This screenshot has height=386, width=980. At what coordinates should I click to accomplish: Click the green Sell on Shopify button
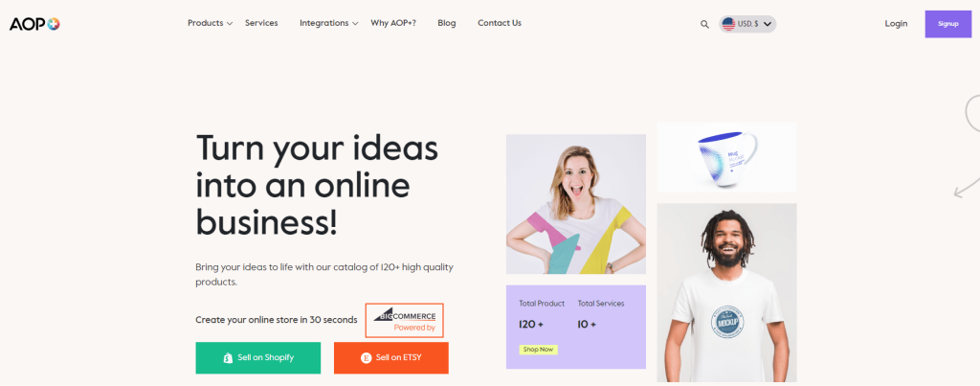tap(258, 358)
